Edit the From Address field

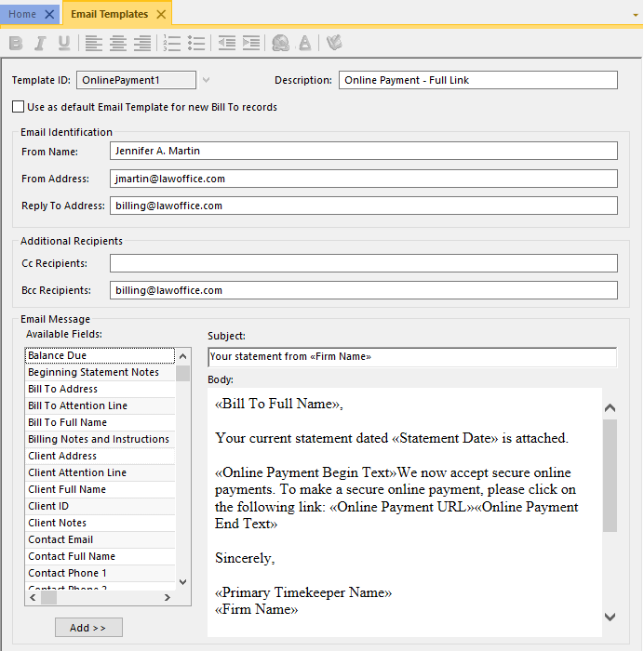pyautogui.click(x=364, y=179)
